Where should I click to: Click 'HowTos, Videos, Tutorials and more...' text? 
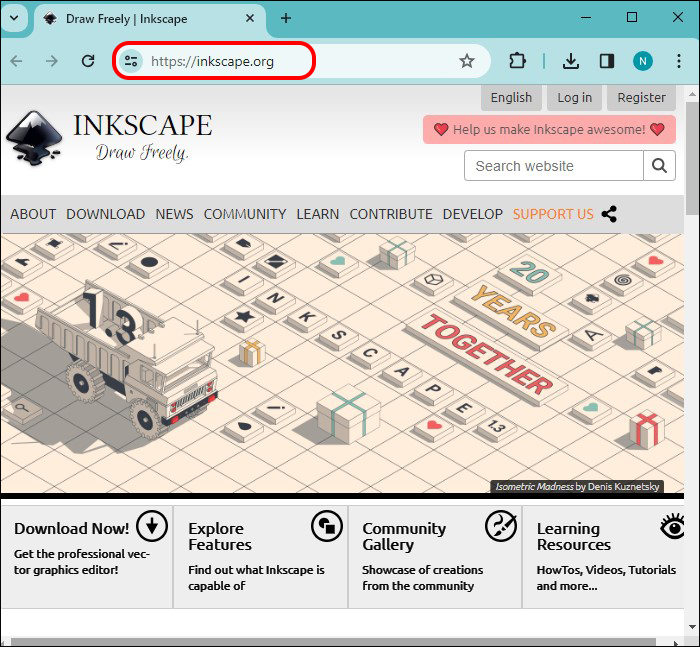pyautogui.click(x=606, y=578)
